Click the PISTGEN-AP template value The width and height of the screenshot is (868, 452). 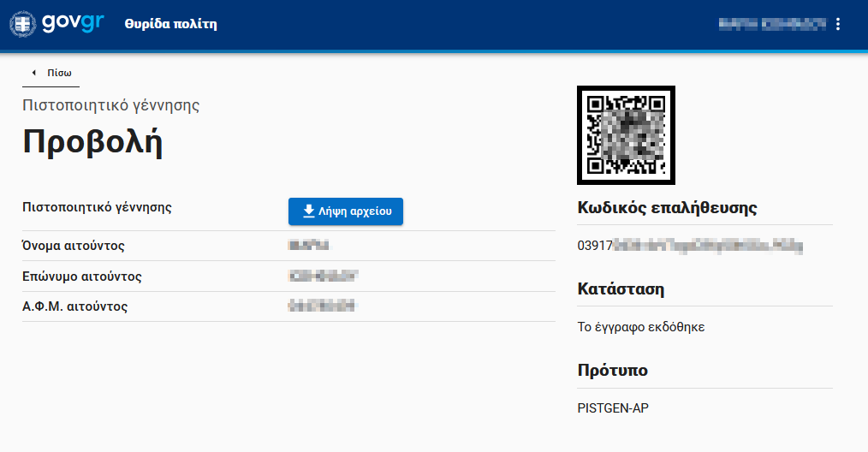point(613,408)
